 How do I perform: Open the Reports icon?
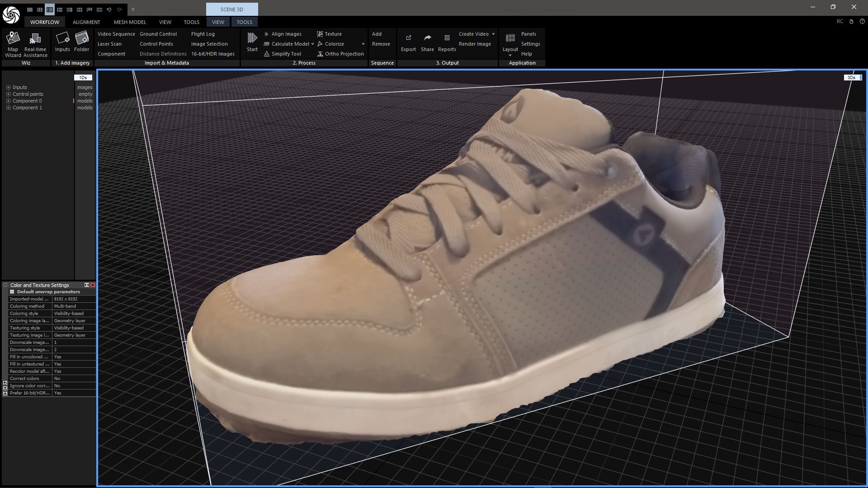click(x=447, y=38)
